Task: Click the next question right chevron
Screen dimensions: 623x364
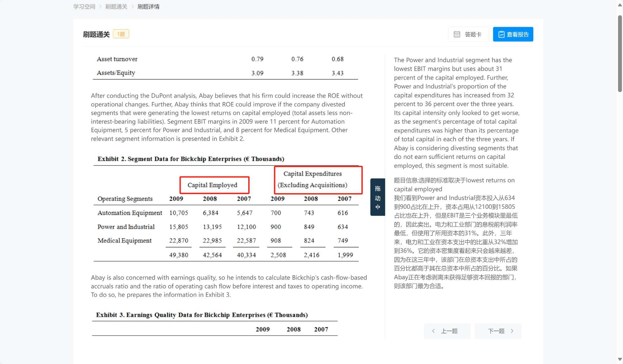Action: coord(512,331)
